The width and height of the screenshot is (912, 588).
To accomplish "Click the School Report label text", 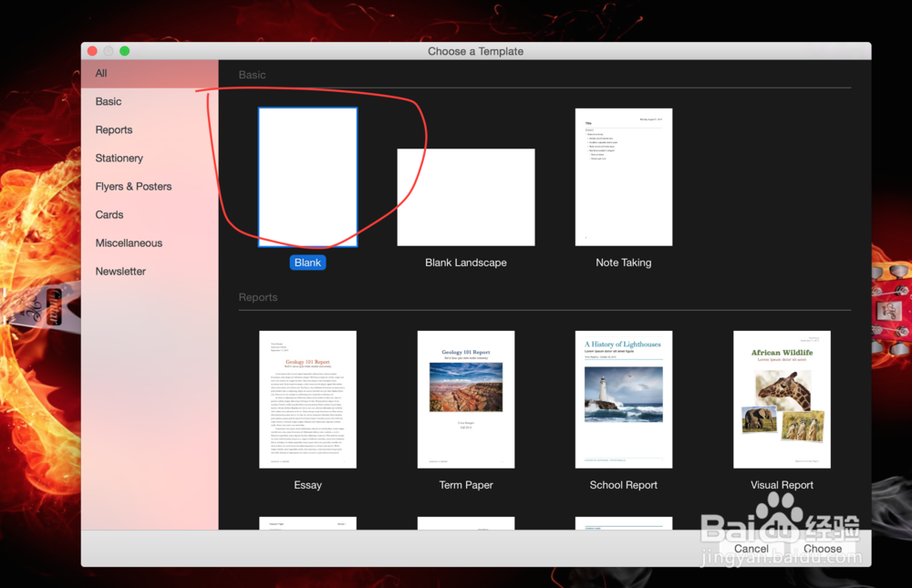I will click(x=624, y=485).
